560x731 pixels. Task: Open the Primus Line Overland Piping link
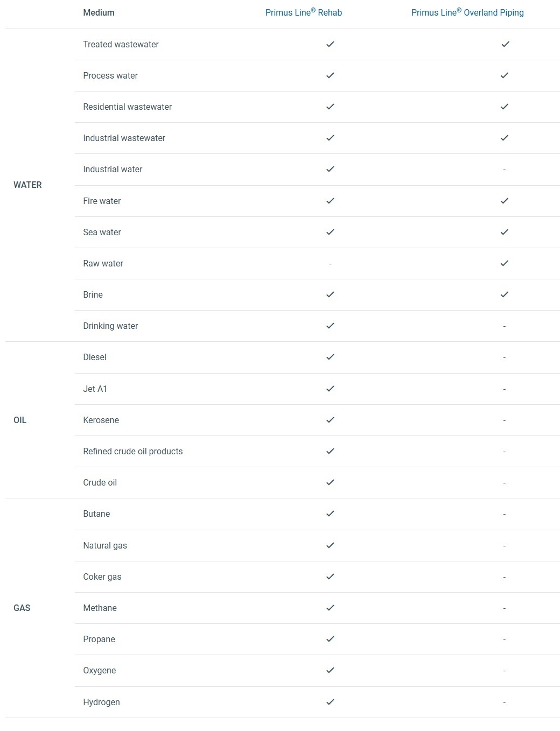[467, 12]
